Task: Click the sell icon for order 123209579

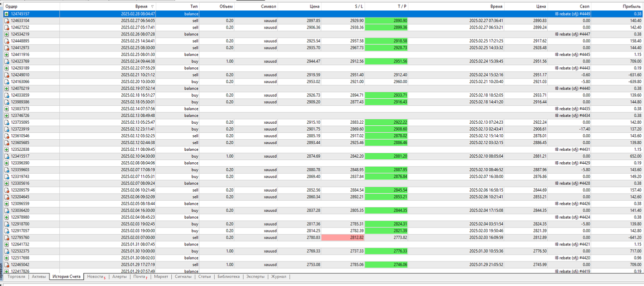Action: [x=6, y=190]
